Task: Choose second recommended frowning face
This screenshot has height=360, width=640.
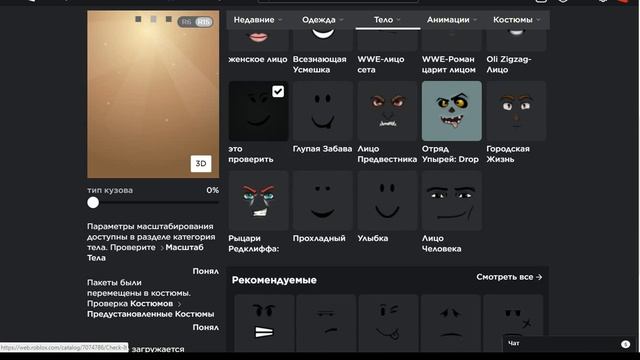Action: (x=327, y=323)
